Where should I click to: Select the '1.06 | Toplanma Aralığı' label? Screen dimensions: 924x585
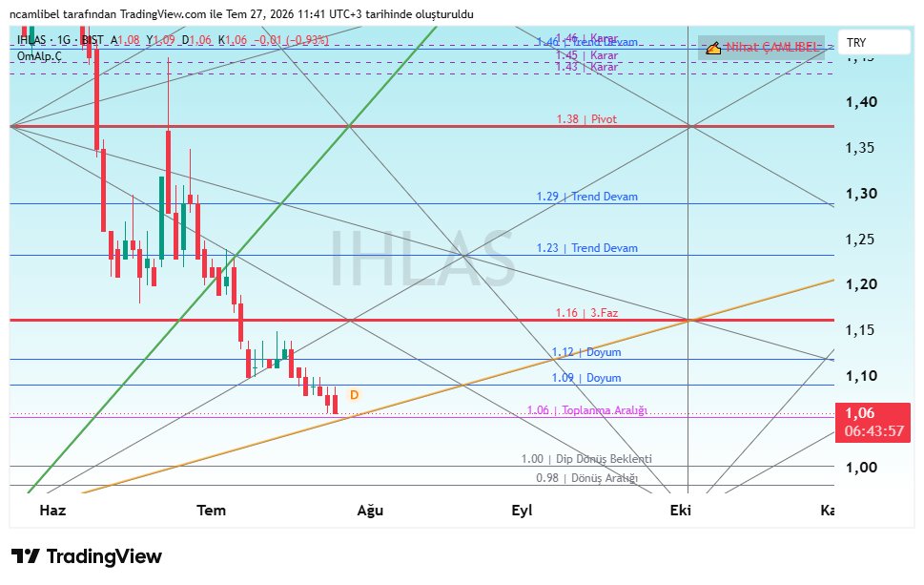click(587, 409)
